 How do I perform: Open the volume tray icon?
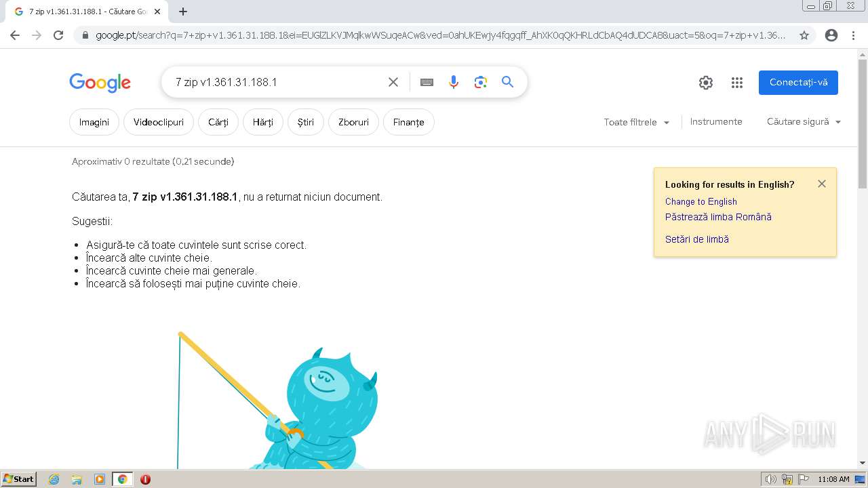click(771, 479)
